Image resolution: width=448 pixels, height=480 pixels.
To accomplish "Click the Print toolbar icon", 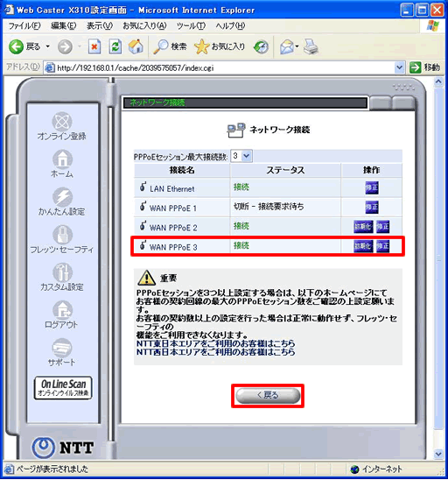I will point(311,46).
